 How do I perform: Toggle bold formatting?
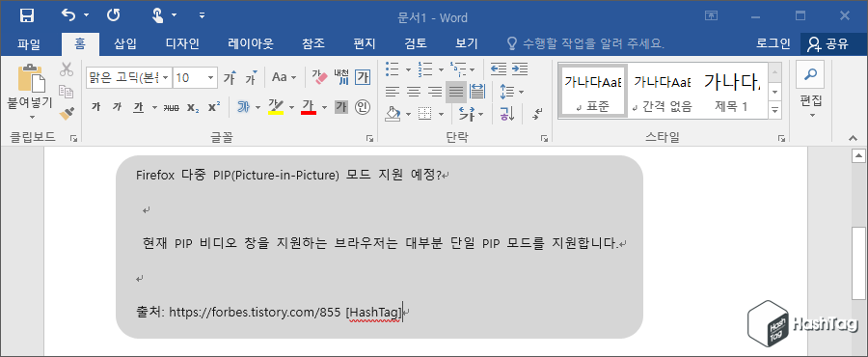point(95,107)
